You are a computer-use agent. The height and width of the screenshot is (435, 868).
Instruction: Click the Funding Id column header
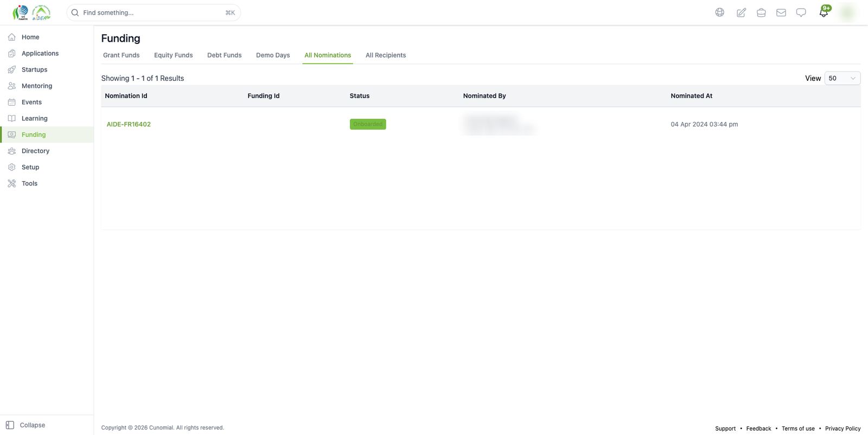pyautogui.click(x=264, y=96)
